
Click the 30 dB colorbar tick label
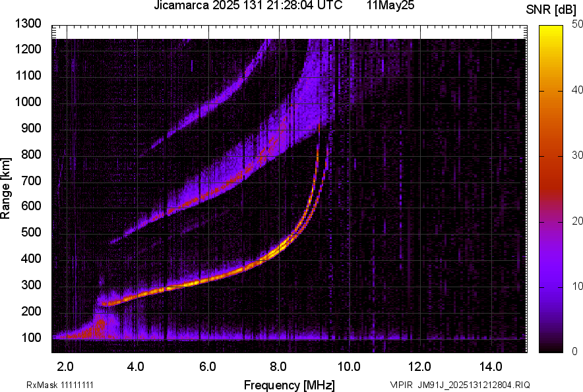coord(577,155)
